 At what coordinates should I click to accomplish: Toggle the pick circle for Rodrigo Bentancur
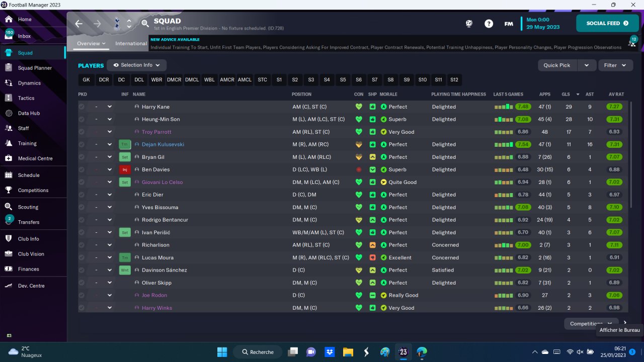click(x=82, y=220)
